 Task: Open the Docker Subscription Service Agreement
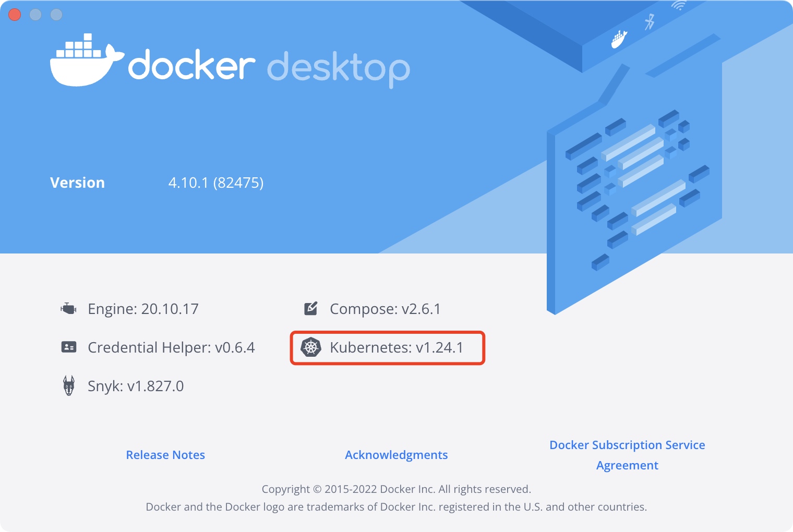click(x=627, y=455)
